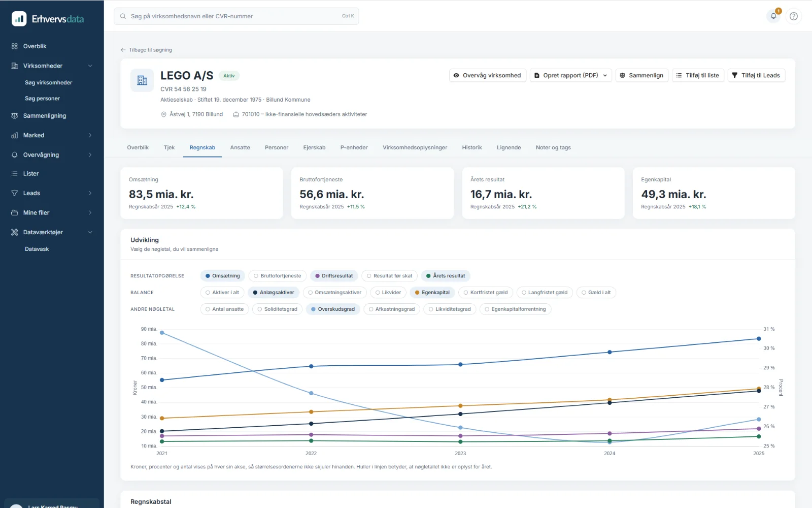Click the branch code icon before 701010
The height and width of the screenshot is (508, 812).
(x=236, y=114)
